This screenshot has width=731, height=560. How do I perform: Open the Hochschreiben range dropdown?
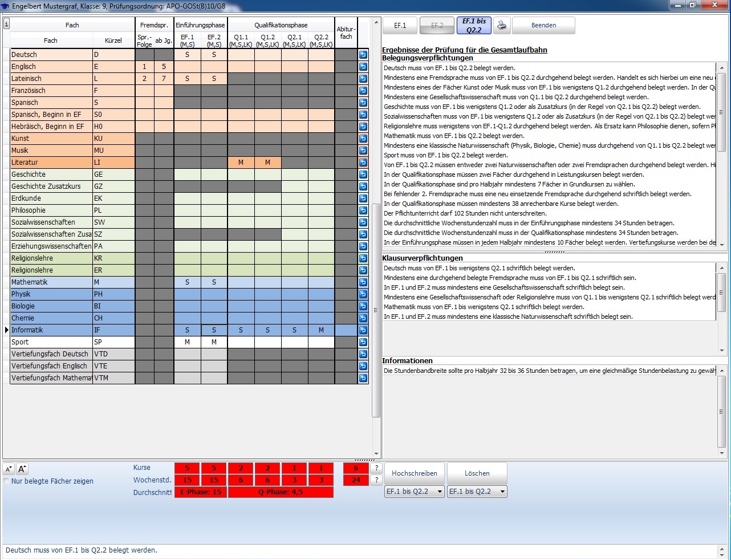[415, 492]
